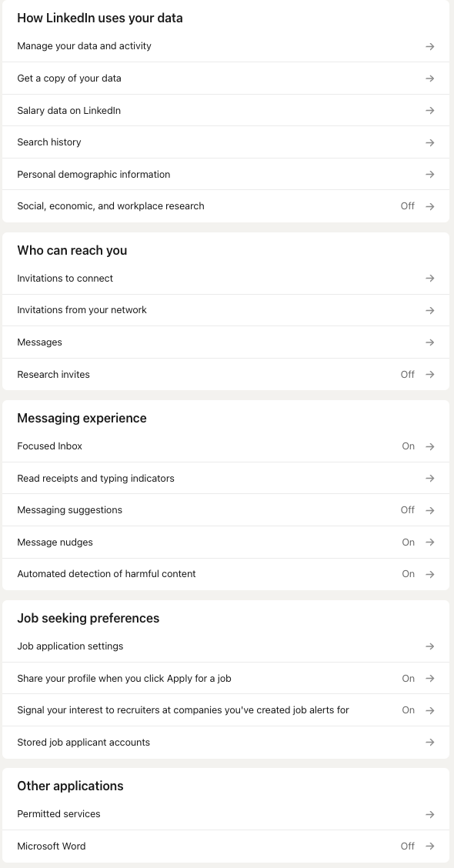Open the arrow beside Messages

[429, 342]
